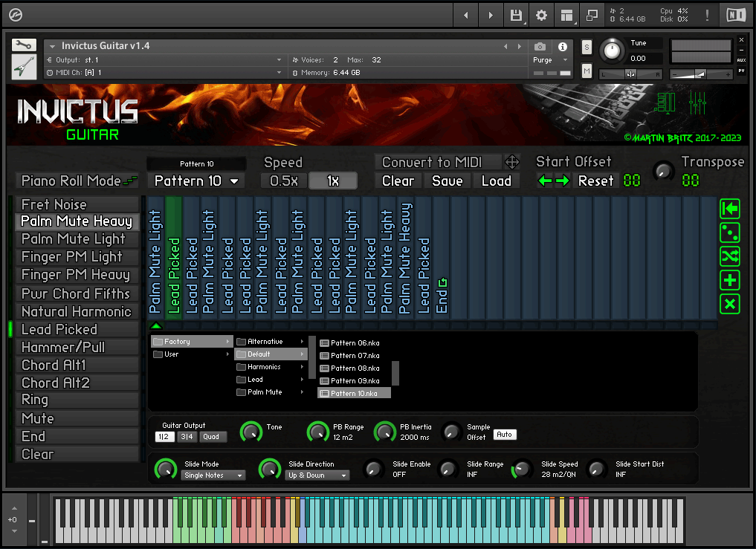The height and width of the screenshot is (549, 756).
Task: Open Slide Mode Single Notes dropdown
Action: pos(213,475)
